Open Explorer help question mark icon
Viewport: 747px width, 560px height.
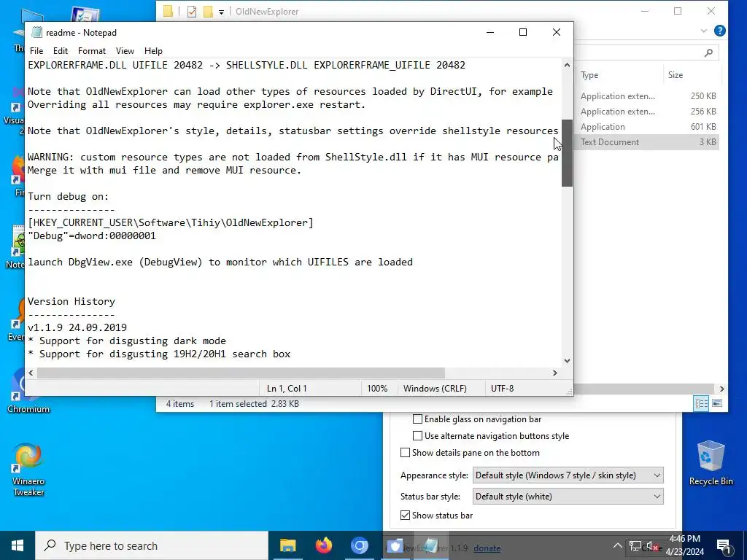pyautogui.click(x=720, y=31)
